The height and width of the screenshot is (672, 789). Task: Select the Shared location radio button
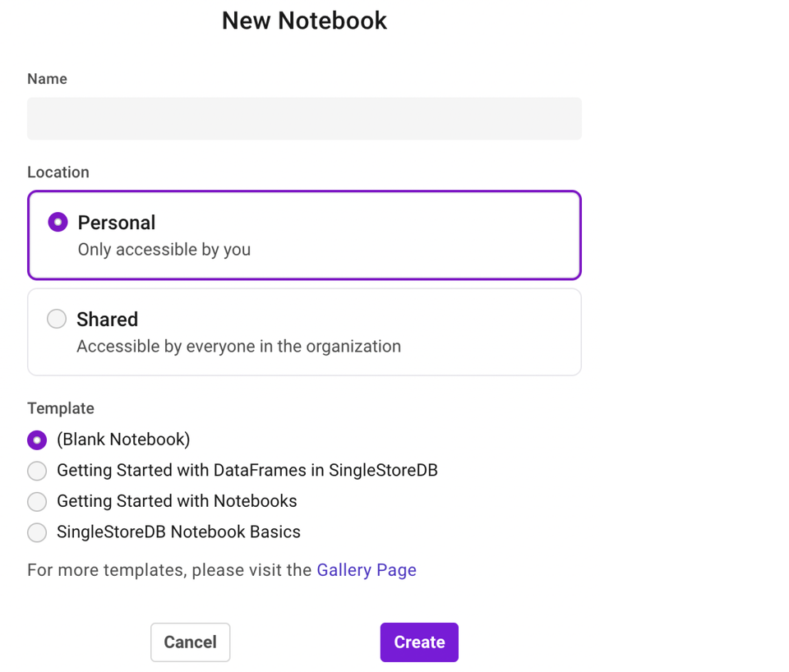[57, 319]
